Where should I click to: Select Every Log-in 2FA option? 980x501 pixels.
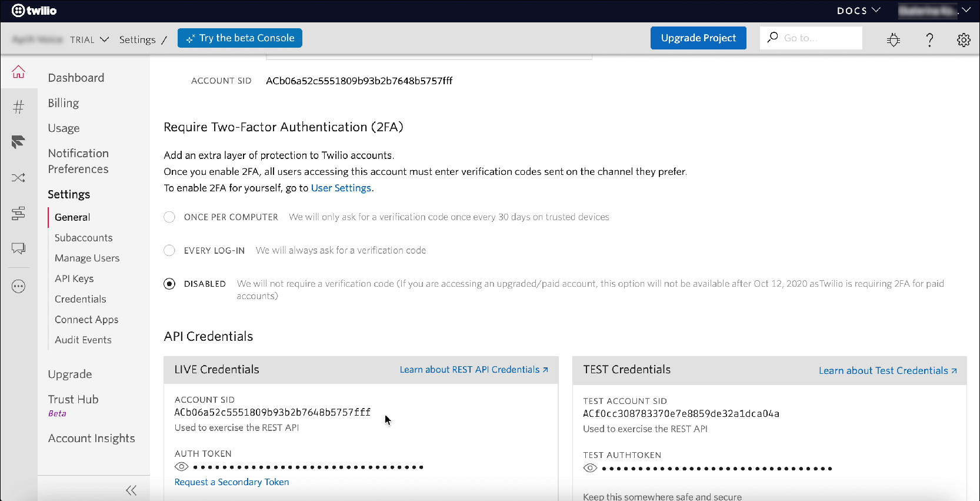pos(169,250)
